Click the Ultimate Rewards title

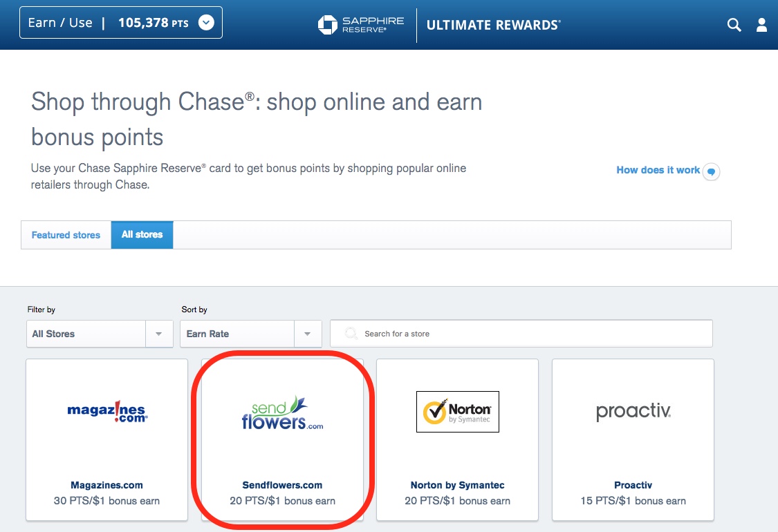(x=494, y=25)
